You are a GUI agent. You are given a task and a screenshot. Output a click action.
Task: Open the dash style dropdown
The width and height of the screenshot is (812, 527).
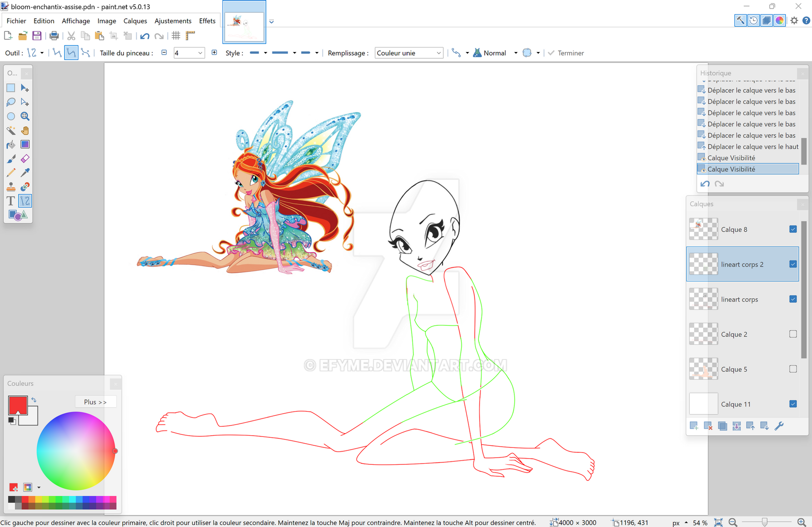point(284,53)
